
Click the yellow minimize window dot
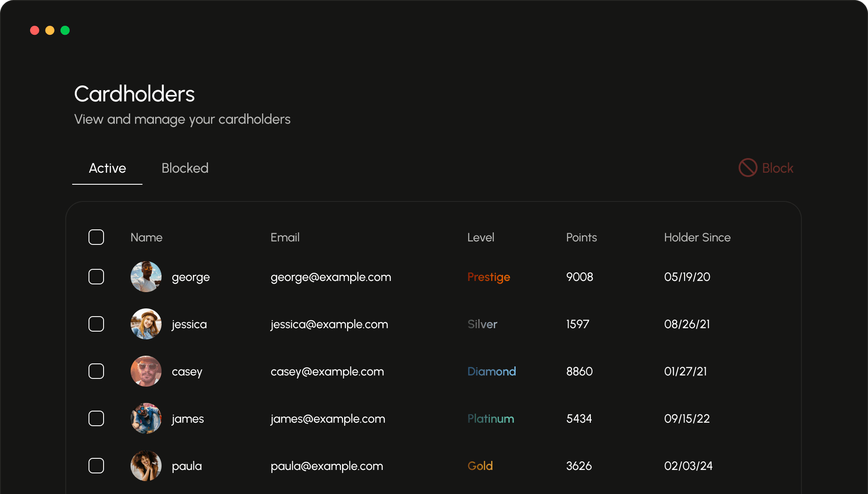point(50,30)
